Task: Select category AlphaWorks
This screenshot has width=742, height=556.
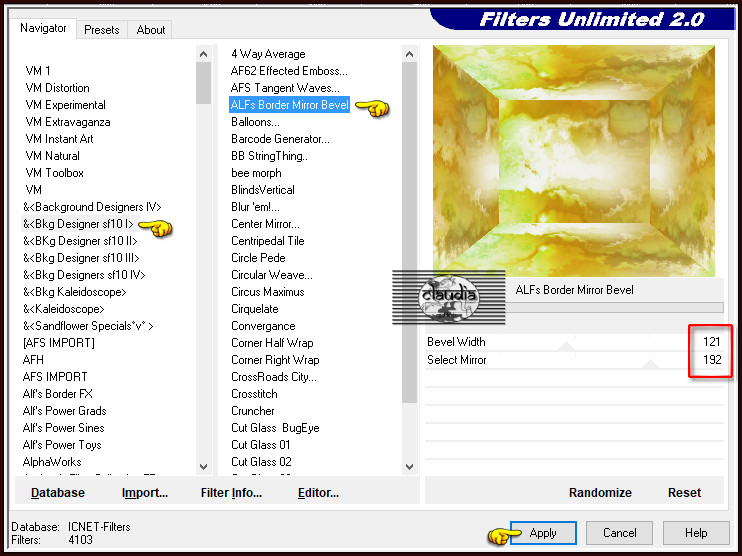Action: [52, 462]
